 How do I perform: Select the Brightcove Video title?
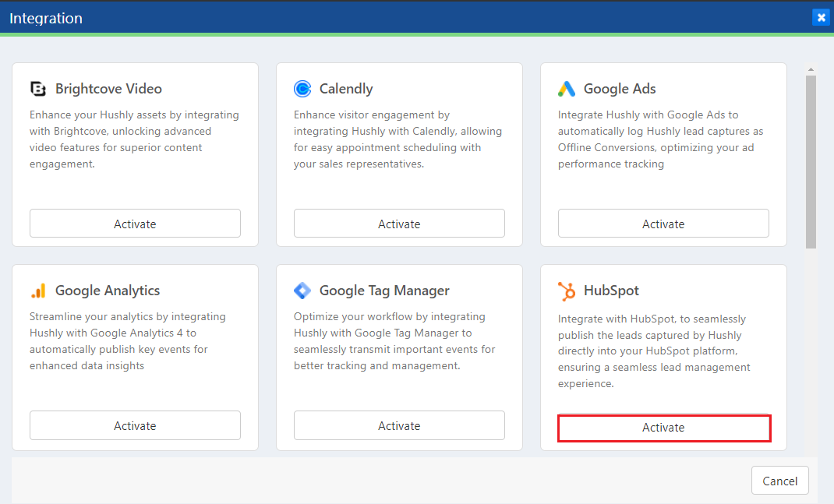click(108, 89)
